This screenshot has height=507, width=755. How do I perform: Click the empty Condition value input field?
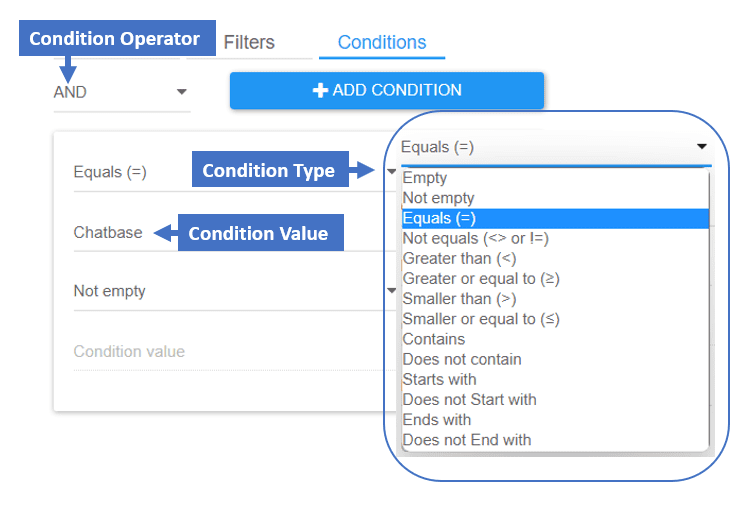tap(229, 352)
